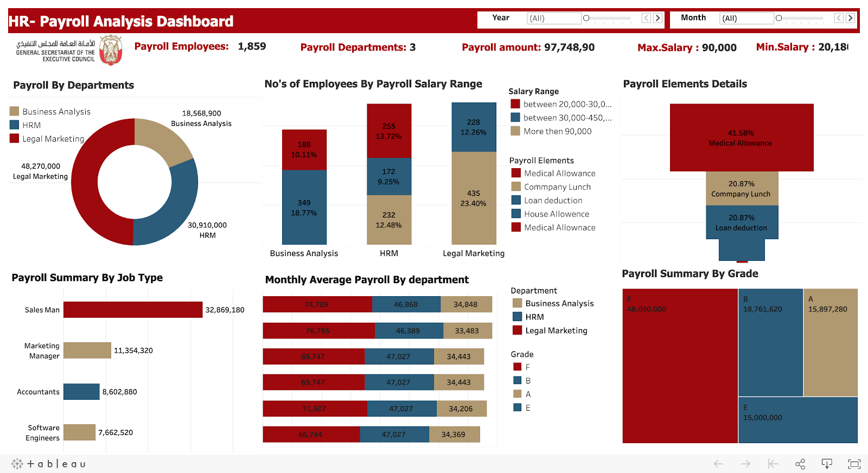Click grade A treemap tile 15,897,280

(x=831, y=342)
